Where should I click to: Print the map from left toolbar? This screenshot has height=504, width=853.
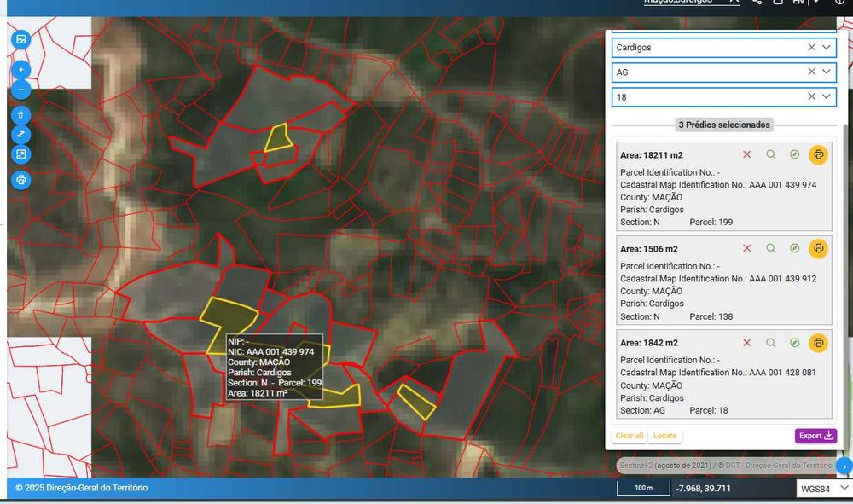point(21,180)
